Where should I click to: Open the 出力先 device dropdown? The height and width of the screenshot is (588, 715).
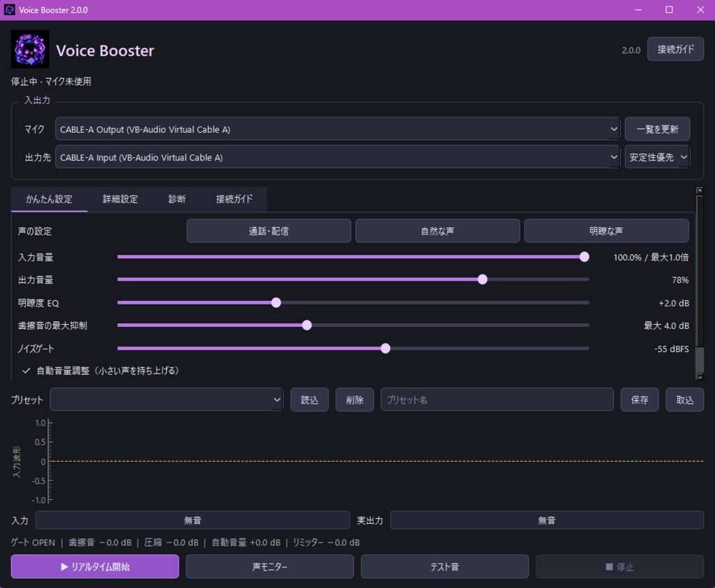(337, 157)
